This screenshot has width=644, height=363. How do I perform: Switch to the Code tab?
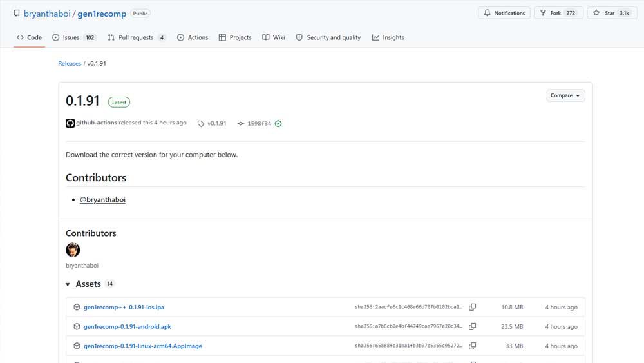coord(29,37)
